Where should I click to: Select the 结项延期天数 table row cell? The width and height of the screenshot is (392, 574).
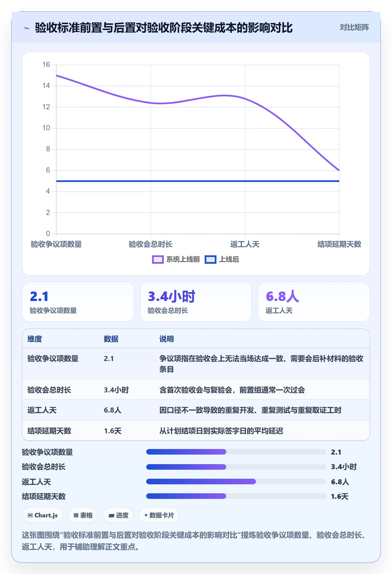pos(49,431)
